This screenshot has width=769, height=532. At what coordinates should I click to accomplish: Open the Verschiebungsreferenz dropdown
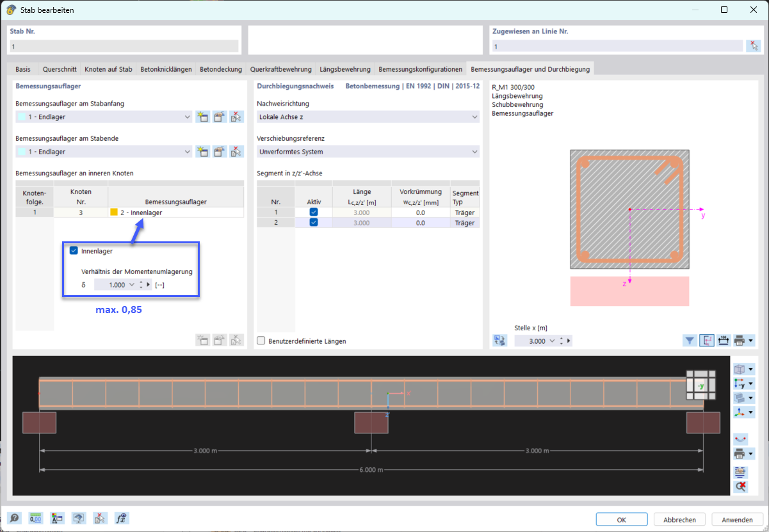(474, 152)
